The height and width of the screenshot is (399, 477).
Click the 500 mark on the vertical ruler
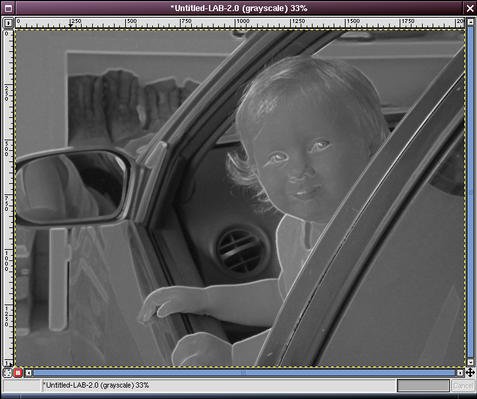(x=7, y=149)
